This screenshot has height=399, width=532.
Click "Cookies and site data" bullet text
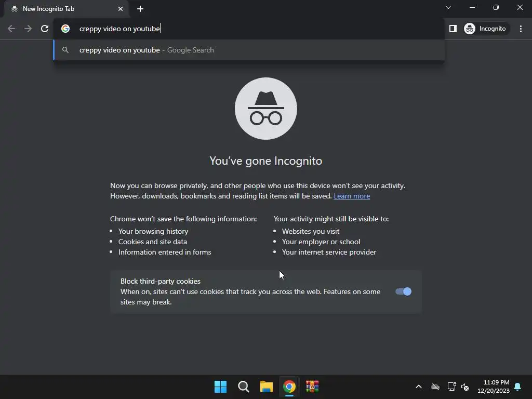(153, 242)
